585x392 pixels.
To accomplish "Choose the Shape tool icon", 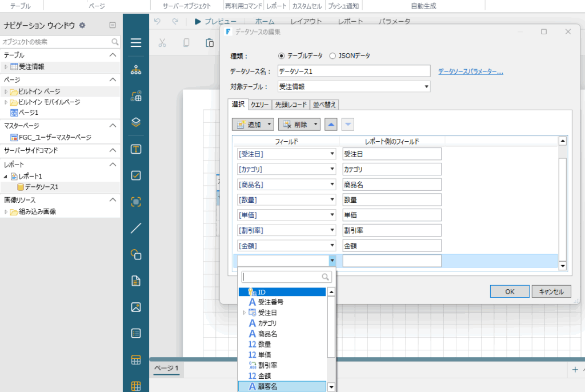I will point(136,255).
